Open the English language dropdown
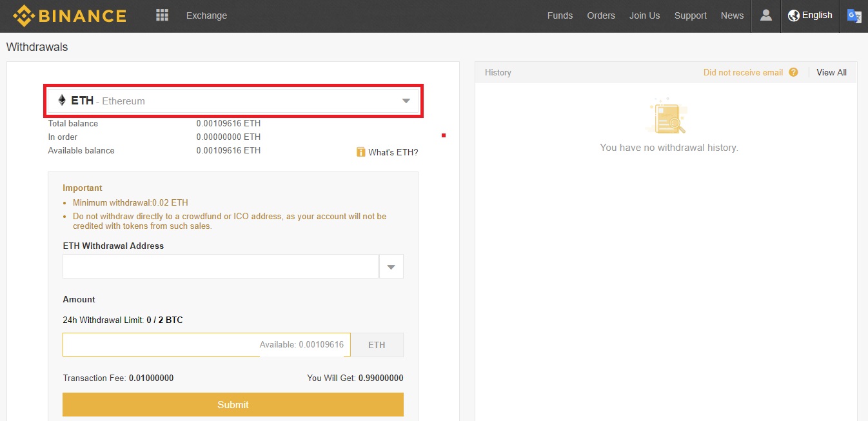 pyautogui.click(x=810, y=15)
